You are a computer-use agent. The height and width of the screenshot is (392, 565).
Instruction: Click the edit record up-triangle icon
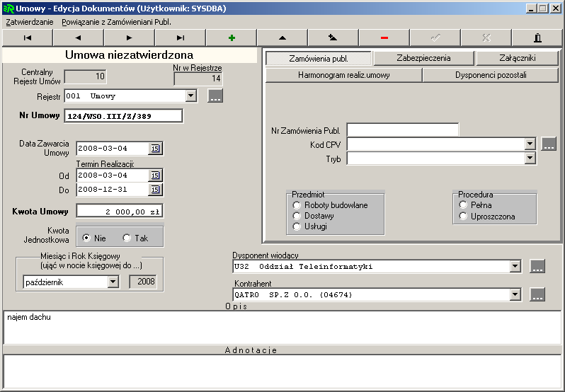pyautogui.click(x=282, y=38)
